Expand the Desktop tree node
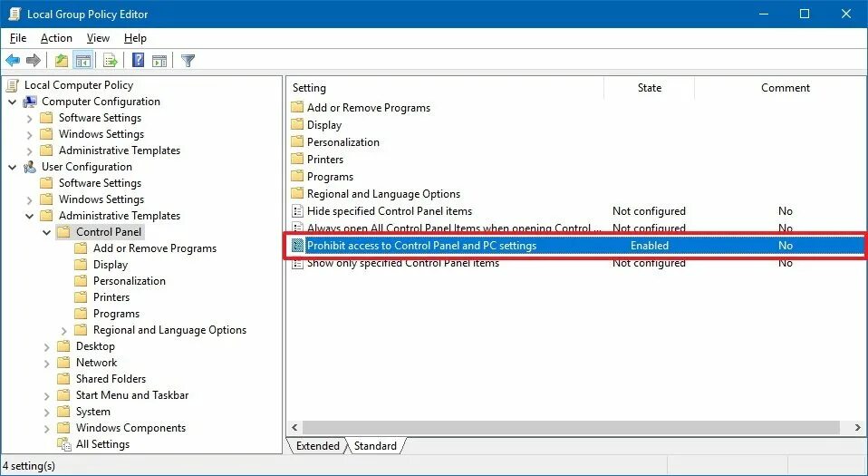Image resolution: width=868 pixels, height=476 pixels. click(x=46, y=347)
